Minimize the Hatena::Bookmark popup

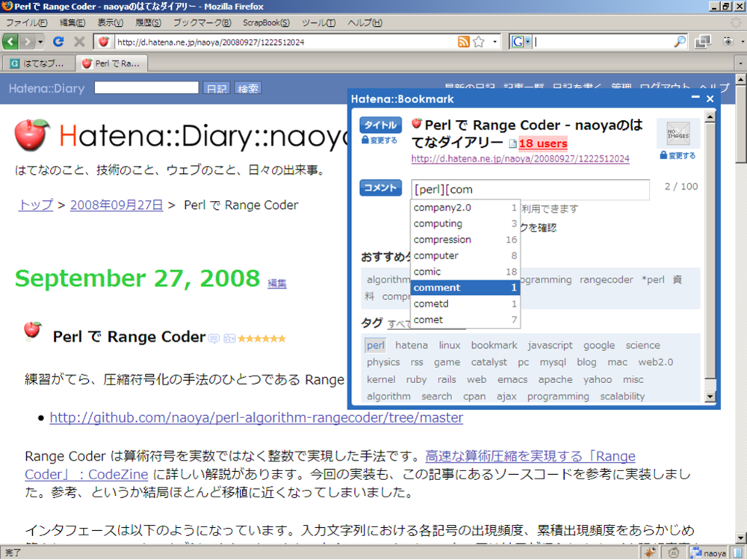point(695,98)
